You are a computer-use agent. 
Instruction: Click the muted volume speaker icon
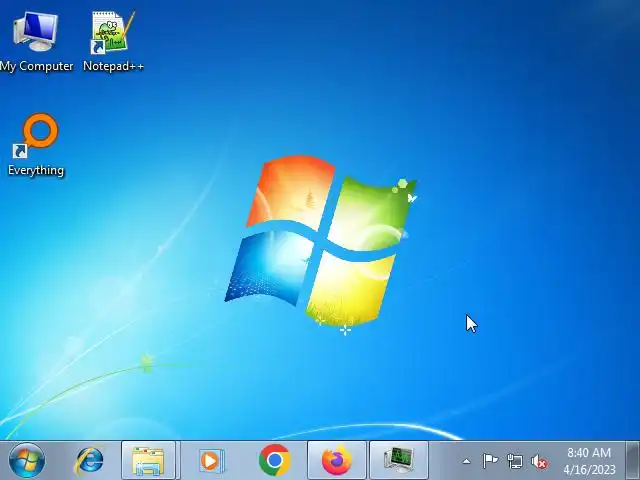[539, 462]
